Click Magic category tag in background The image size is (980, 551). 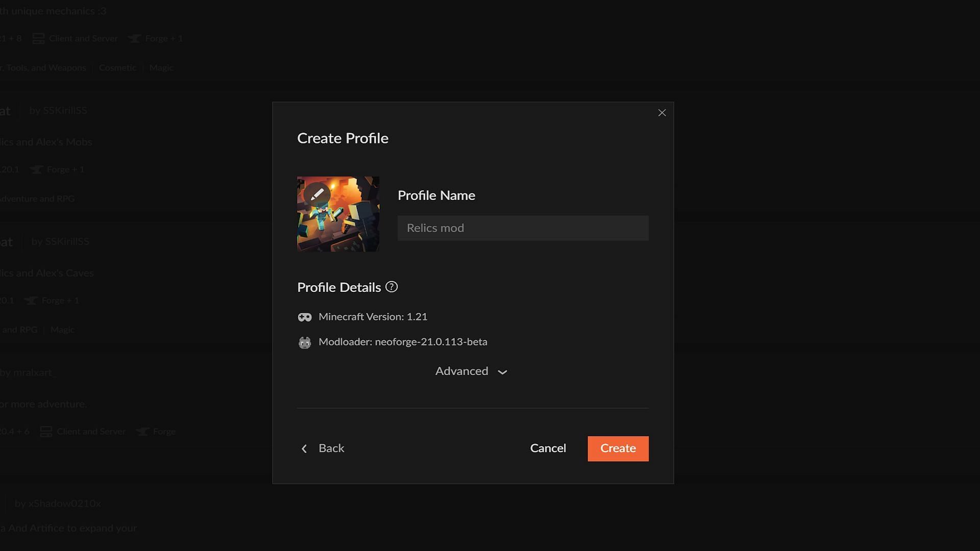(x=161, y=68)
